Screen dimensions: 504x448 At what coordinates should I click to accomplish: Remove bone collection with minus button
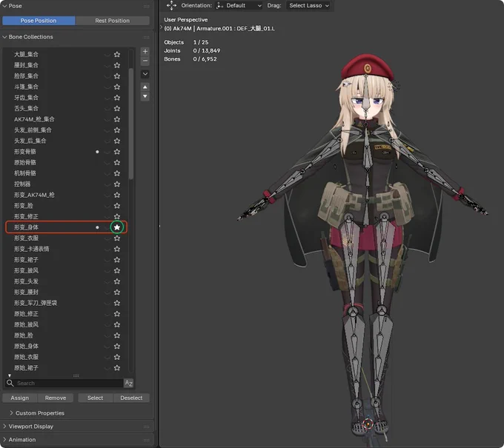(x=145, y=61)
